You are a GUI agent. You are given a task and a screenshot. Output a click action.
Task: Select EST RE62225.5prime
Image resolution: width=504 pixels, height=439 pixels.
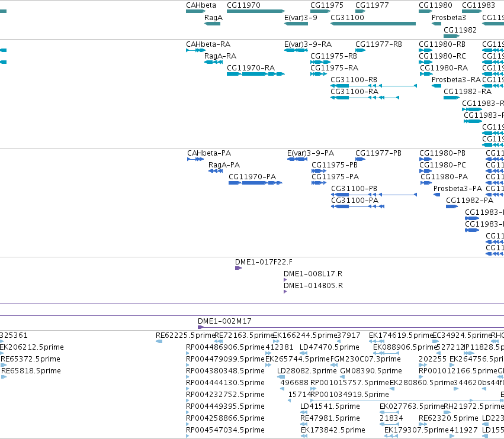pyautogui.click(x=159, y=341)
